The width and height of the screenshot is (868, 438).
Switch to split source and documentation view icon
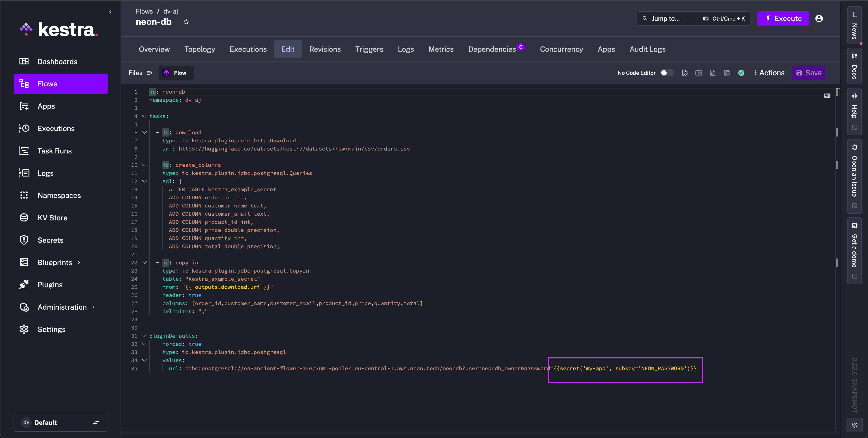click(699, 73)
